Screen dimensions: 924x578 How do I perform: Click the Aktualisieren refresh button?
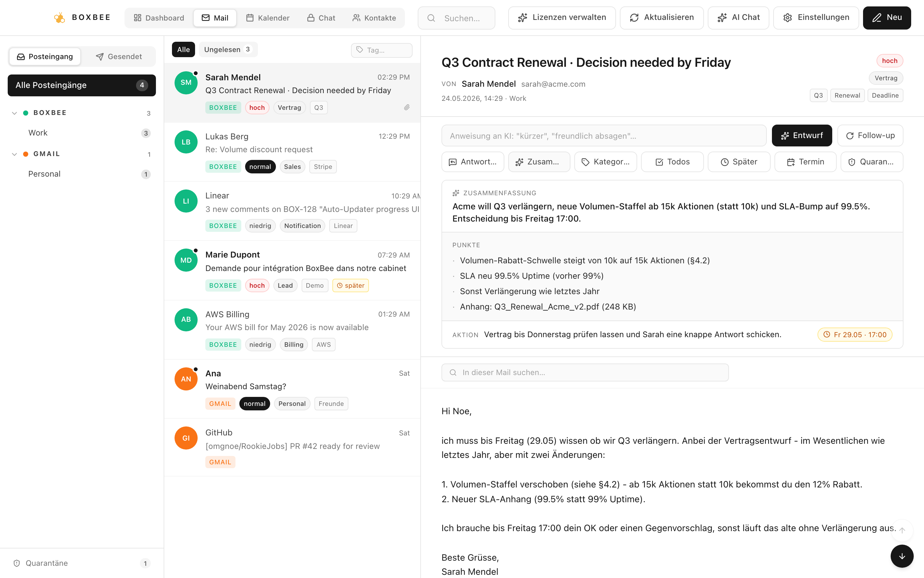662,18
